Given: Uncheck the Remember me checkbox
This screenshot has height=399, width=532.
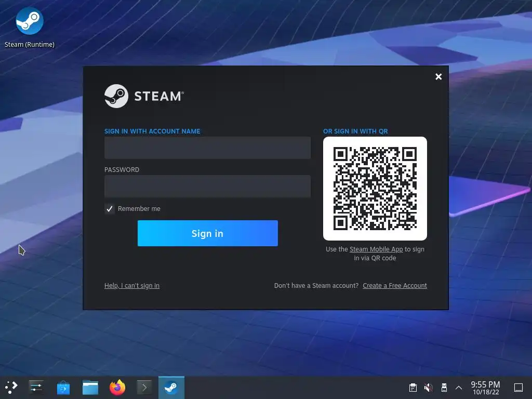Looking at the screenshot, I should pos(109,209).
